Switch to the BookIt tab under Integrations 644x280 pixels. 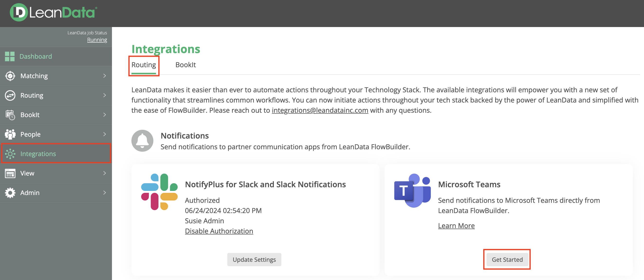pyautogui.click(x=185, y=65)
